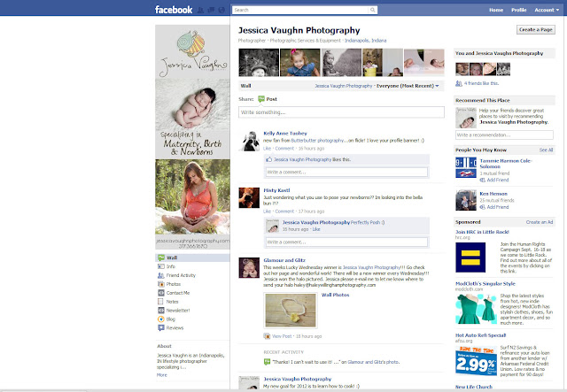This screenshot has height=392, width=567.
Task: Open the friend requests icon in header
Action: tap(200, 10)
